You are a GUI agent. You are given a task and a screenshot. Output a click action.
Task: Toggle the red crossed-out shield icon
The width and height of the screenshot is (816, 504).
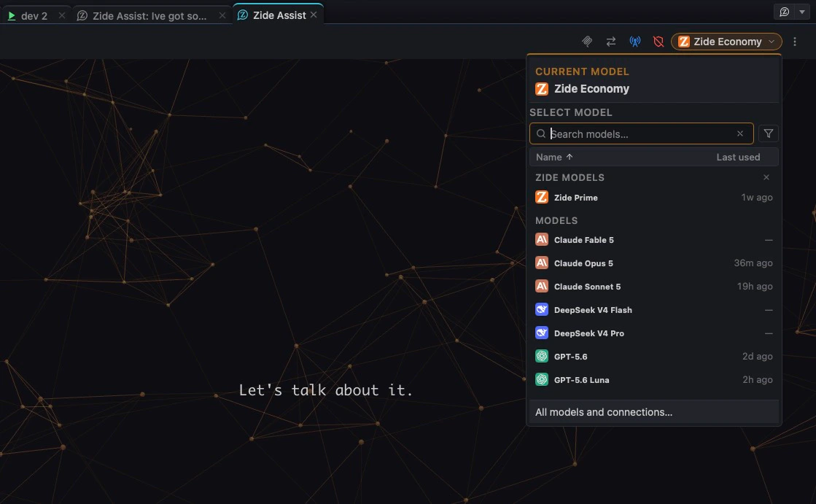pos(658,42)
